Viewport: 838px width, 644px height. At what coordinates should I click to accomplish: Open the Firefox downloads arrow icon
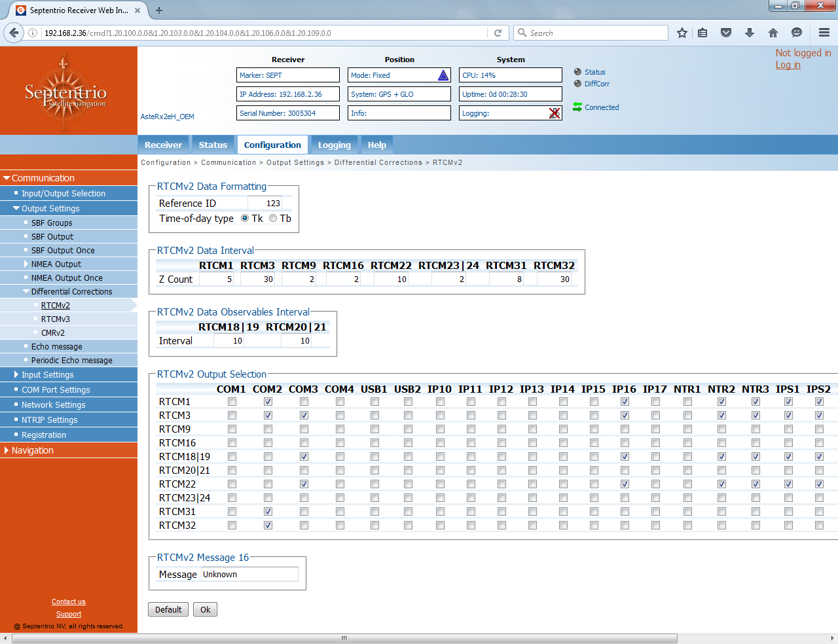tap(750, 33)
